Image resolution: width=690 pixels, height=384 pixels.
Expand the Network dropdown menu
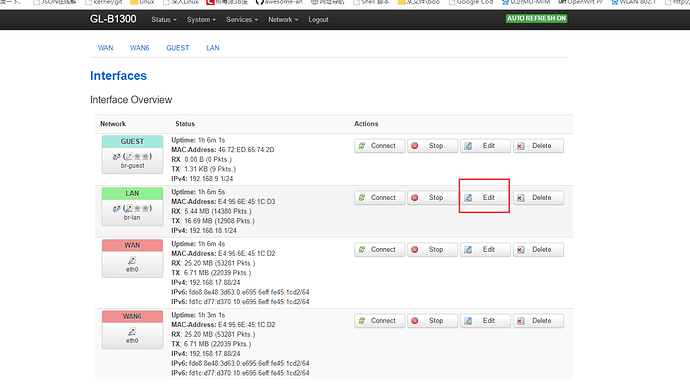(x=283, y=20)
